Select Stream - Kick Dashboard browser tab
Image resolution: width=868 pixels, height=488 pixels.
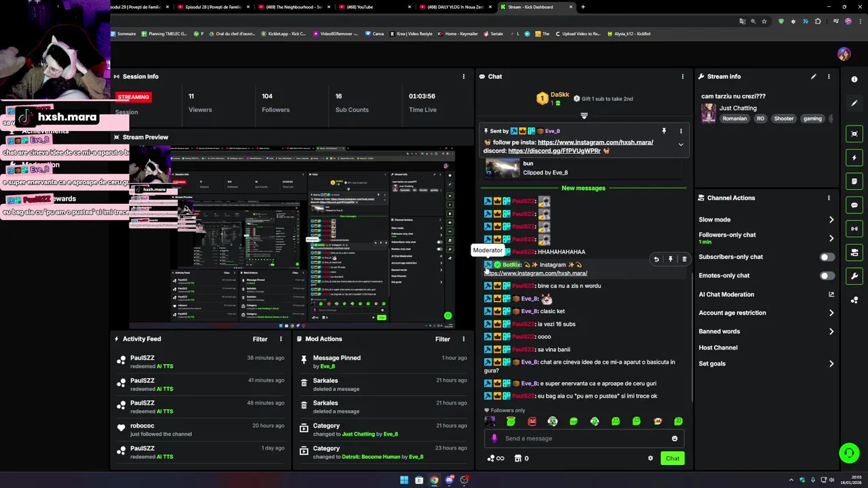tap(536, 7)
